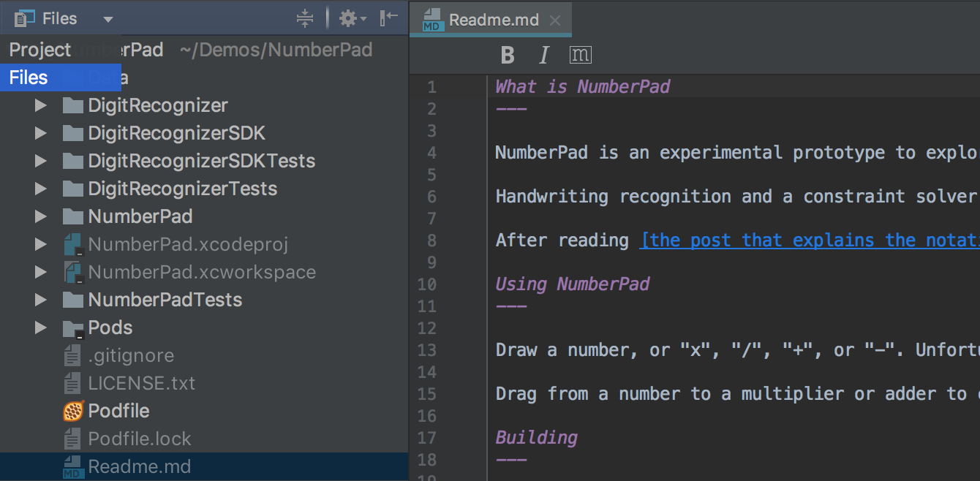This screenshot has height=481, width=980.
Task: Select the .gitignore file
Action: pos(131,356)
